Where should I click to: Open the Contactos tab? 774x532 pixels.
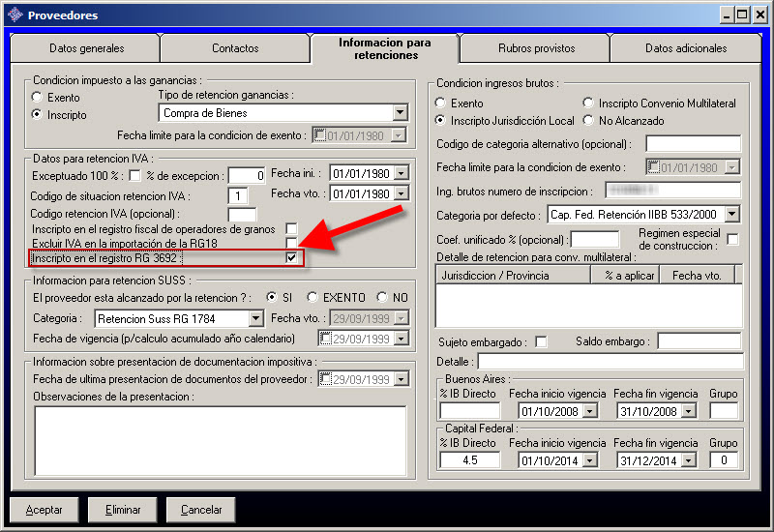pyautogui.click(x=235, y=48)
